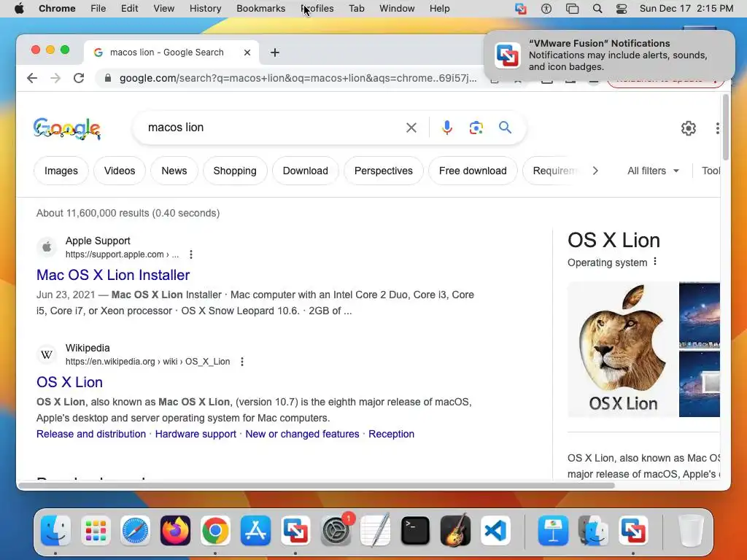Apply the Download filter chip
The width and height of the screenshot is (747, 560).
click(x=306, y=171)
